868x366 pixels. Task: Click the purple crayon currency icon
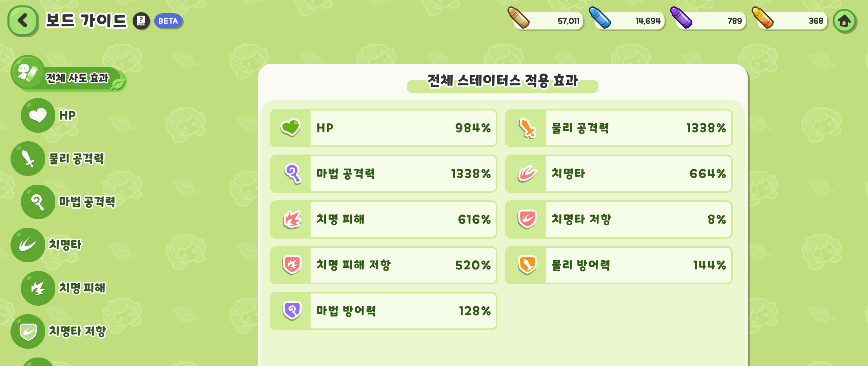point(681,18)
